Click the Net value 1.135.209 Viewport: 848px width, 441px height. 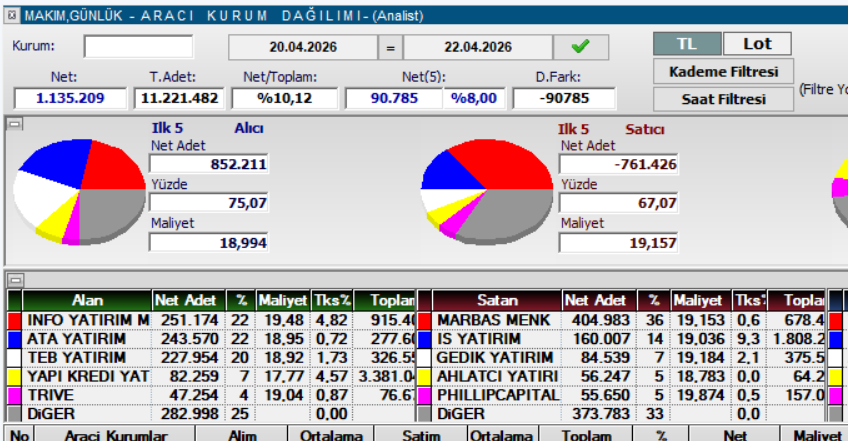click(x=70, y=98)
